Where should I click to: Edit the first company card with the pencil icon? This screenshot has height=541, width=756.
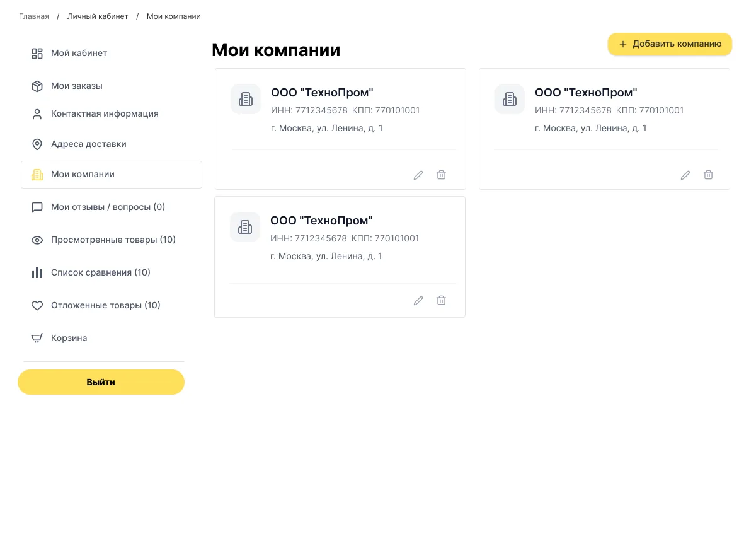pos(418,175)
